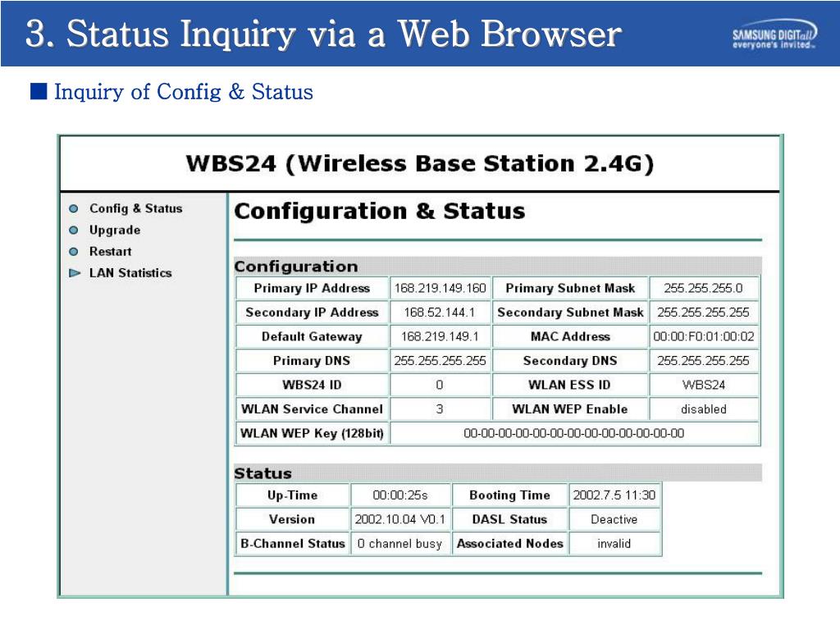Open the Upgrade page link
840x630 pixels.
115,230
